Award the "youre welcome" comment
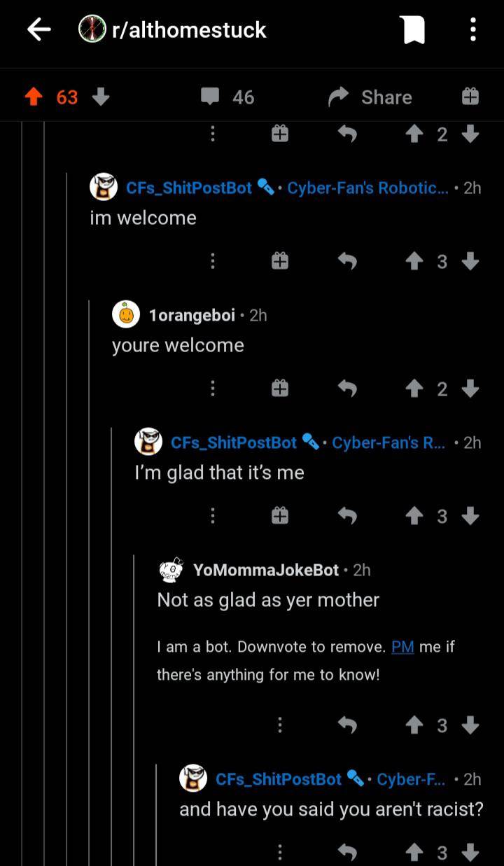Viewport: 504px width, 866px height. (x=279, y=389)
